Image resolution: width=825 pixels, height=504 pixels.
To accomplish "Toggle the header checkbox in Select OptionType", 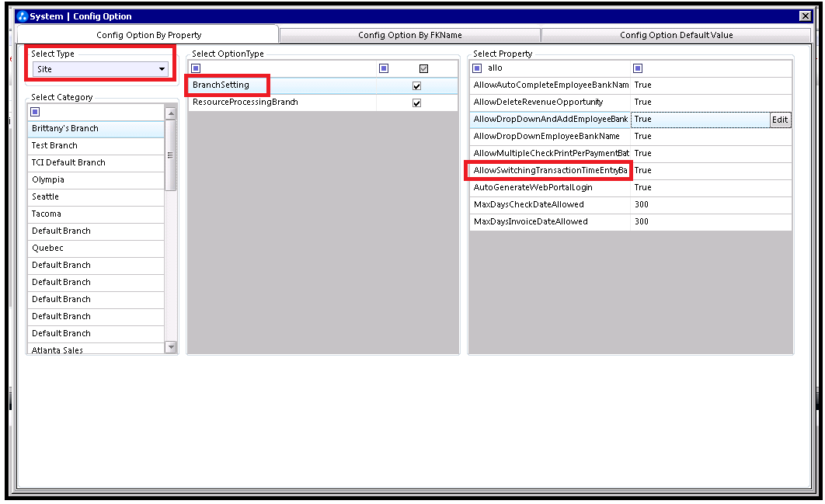I will pos(423,68).
